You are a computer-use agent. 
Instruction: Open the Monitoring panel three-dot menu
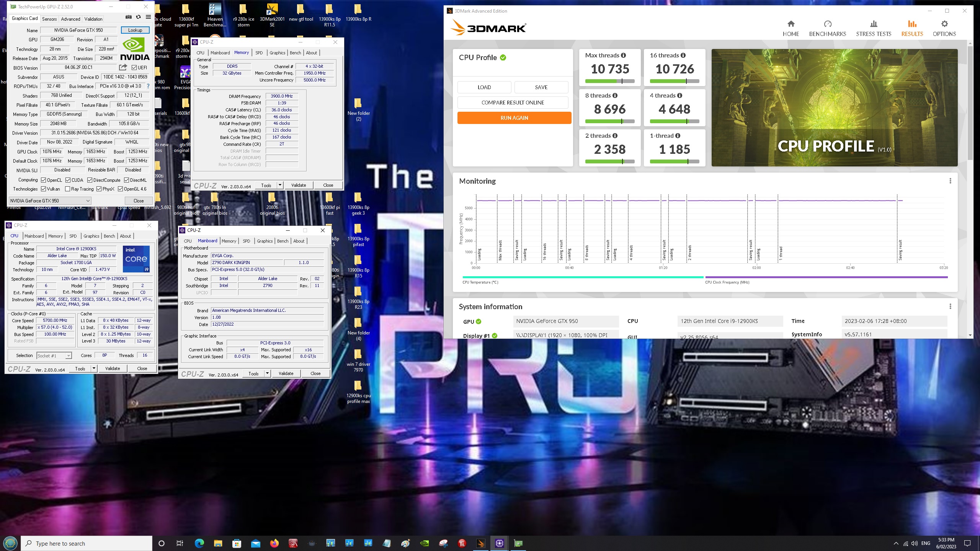coord(950,181)
